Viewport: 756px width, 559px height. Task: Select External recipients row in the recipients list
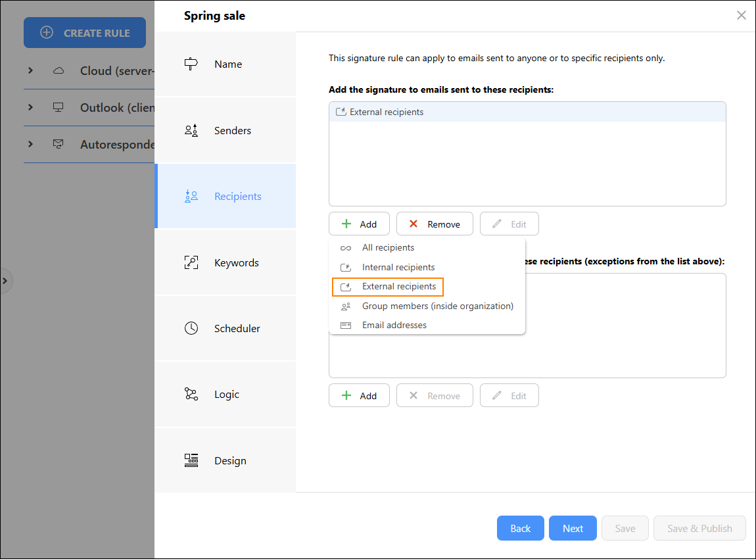527,112
